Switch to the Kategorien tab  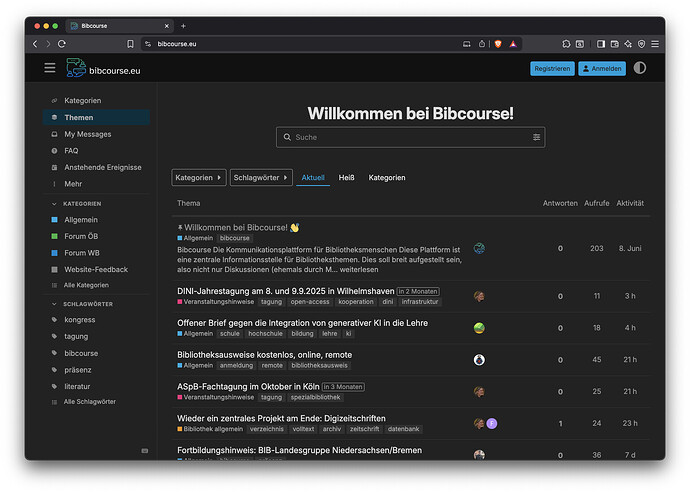tap(387, 177)
